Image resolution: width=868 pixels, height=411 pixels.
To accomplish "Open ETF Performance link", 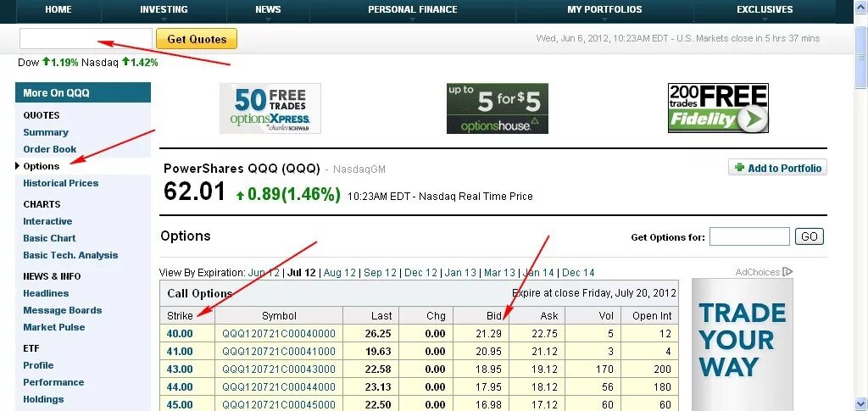I will coord(53,382).
